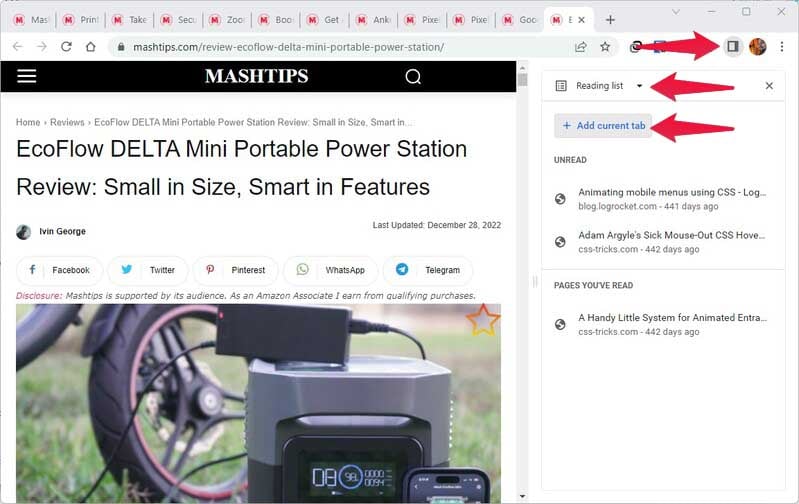Image resolution: width=799 pixels, height=504 pixels.
Task: Click the EcoFlow DELTA Mini article title
Action: point(242,168)
